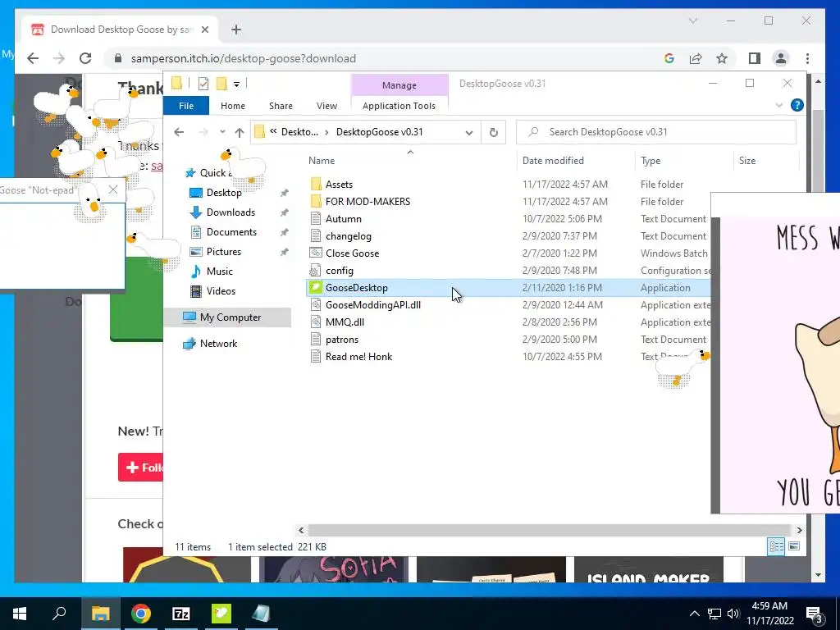Viewport: 840px width, 630px height.
Task: Click the Desktop Goose taskbar icon
Action: click(221, 614)
